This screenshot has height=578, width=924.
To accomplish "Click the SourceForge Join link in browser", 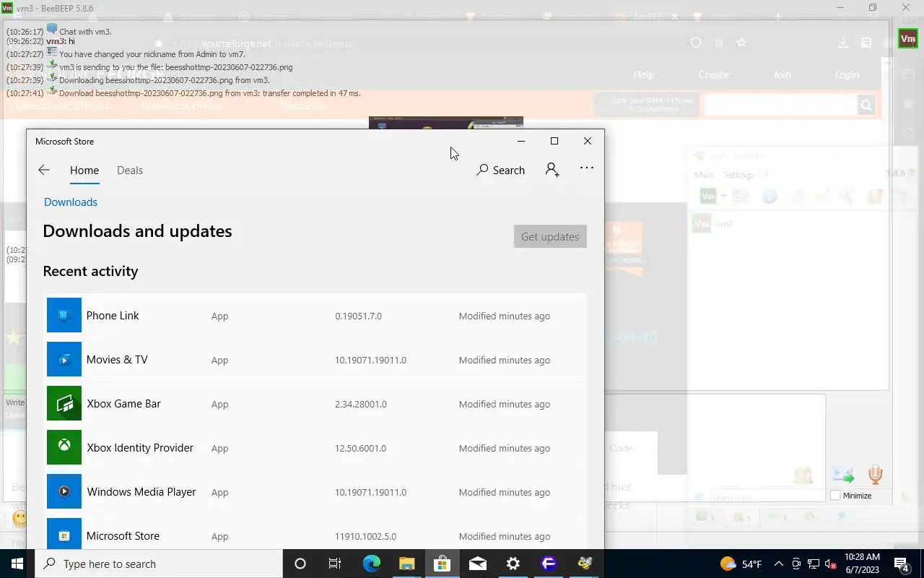I will tap(782, 74).
